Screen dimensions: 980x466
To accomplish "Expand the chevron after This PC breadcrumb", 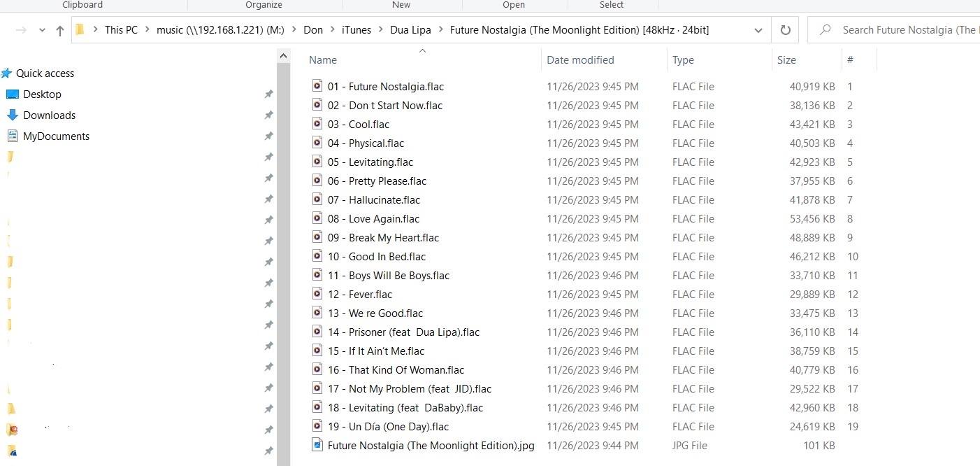I will (147, 30).
